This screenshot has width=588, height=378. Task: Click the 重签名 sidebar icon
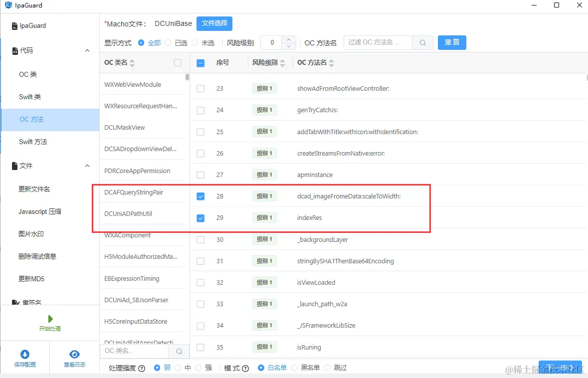[x=15, y=302]
